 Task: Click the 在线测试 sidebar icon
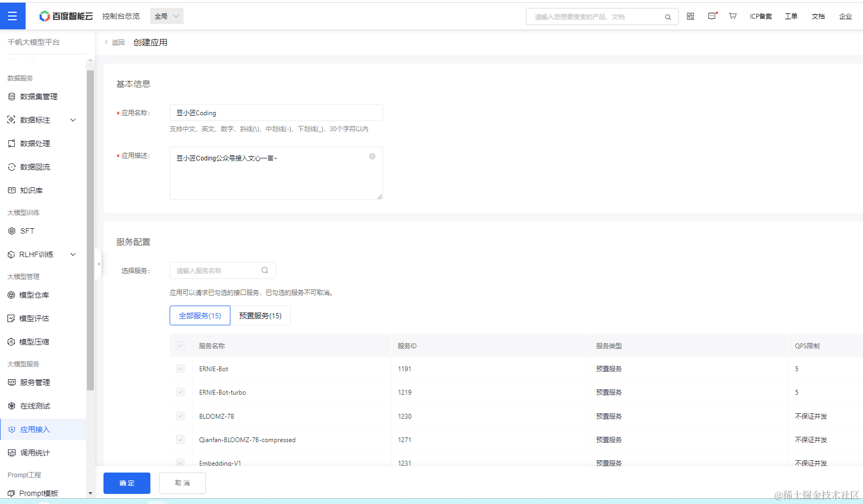pos(12,406)
